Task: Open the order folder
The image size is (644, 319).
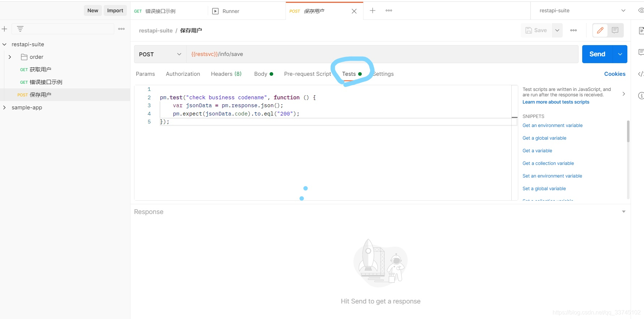Action: [x=32, y=57]
